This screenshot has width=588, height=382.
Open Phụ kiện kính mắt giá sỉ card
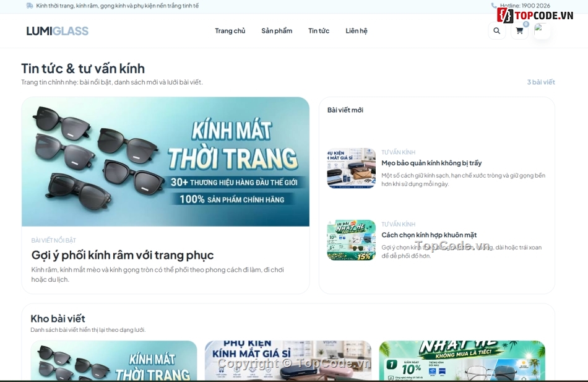click(288, 360)
